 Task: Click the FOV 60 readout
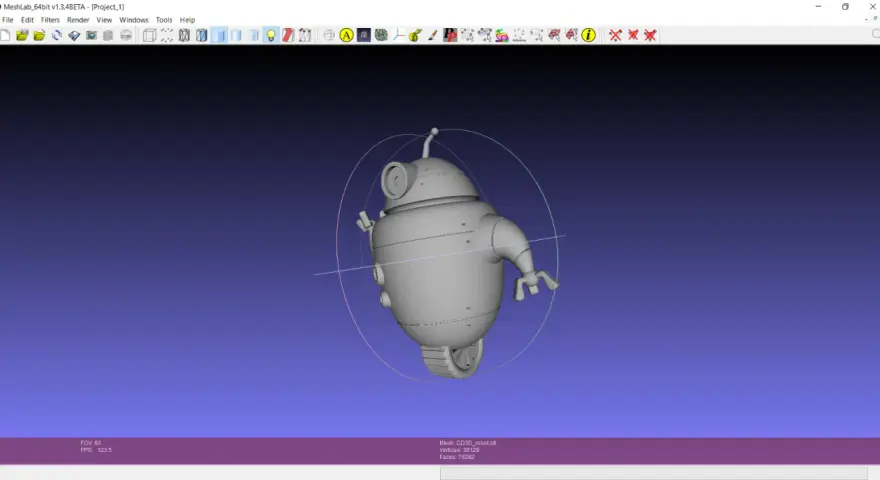point(90,443)
